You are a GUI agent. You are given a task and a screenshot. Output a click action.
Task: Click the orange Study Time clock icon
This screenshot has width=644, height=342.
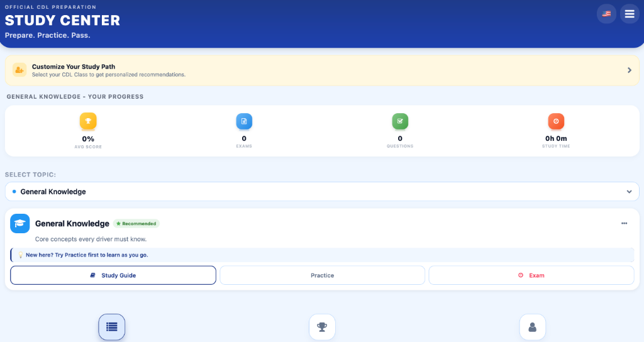(x=556, y=121)
